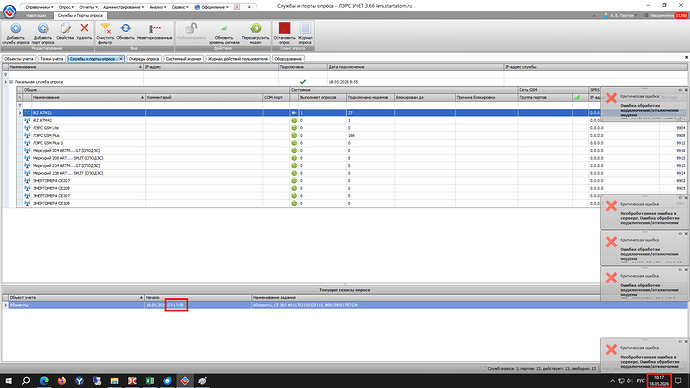Open Уведомления with the red counter badge
The height and width of the screenshot is (388, 690).
(x=665, y=15)
